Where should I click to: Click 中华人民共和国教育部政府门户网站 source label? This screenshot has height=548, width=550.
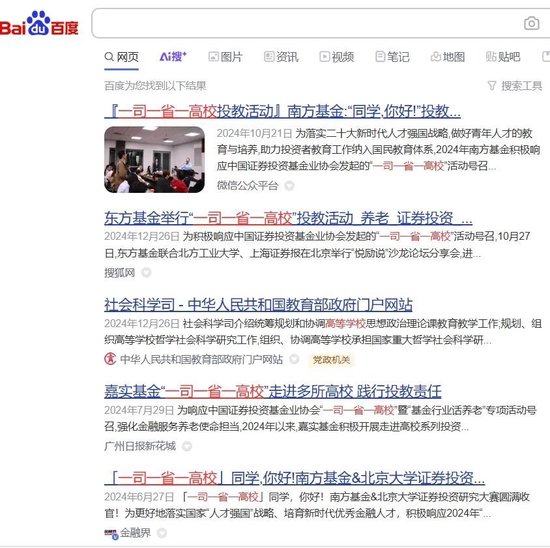201,359
